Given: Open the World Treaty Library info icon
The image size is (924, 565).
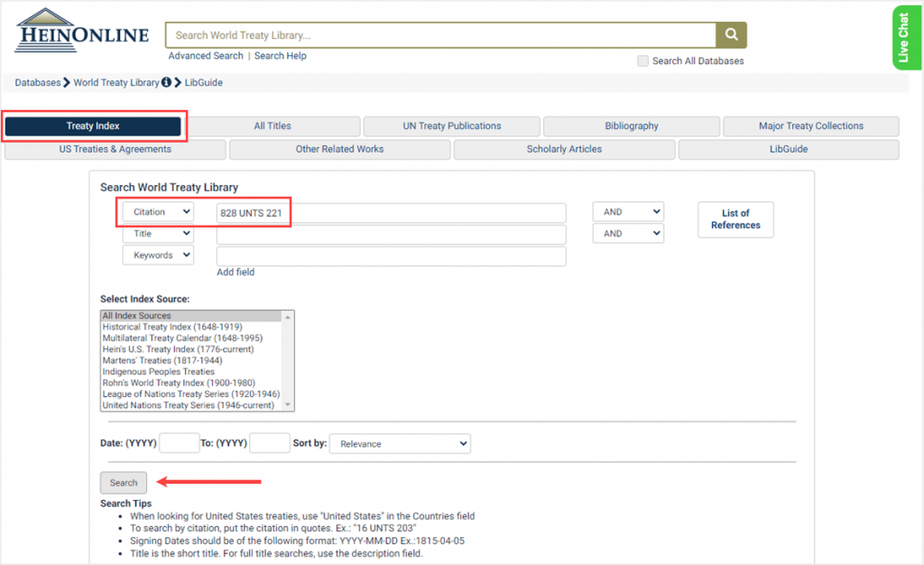Looking at the screenshot, I should 167,82.
